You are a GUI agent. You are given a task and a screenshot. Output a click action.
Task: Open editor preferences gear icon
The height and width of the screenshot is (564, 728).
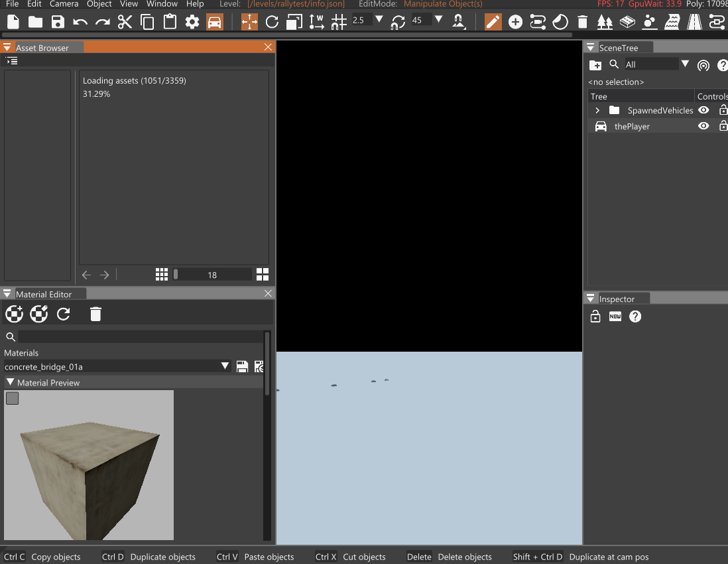point(192,22)
